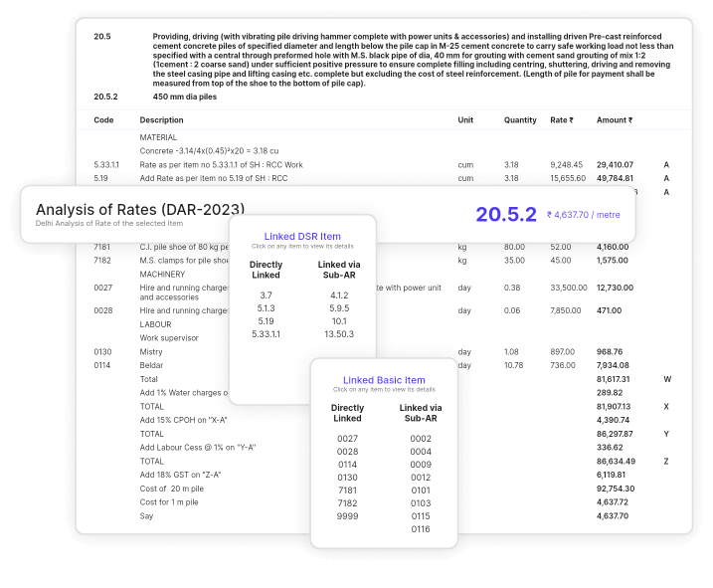Image resolution: width=713 pixels, height=588 pixels.
Task: Click the Total amount 81,617.31
Action: coord(614,379)
